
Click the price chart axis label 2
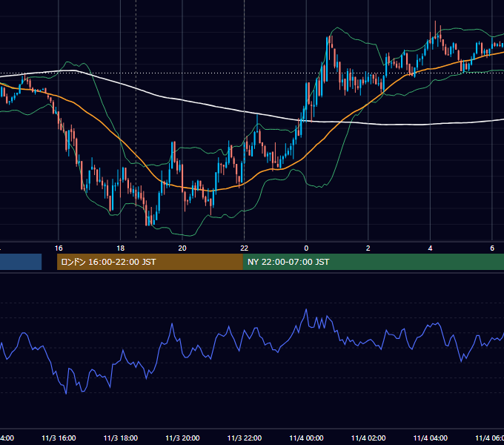tap(368, 248)
